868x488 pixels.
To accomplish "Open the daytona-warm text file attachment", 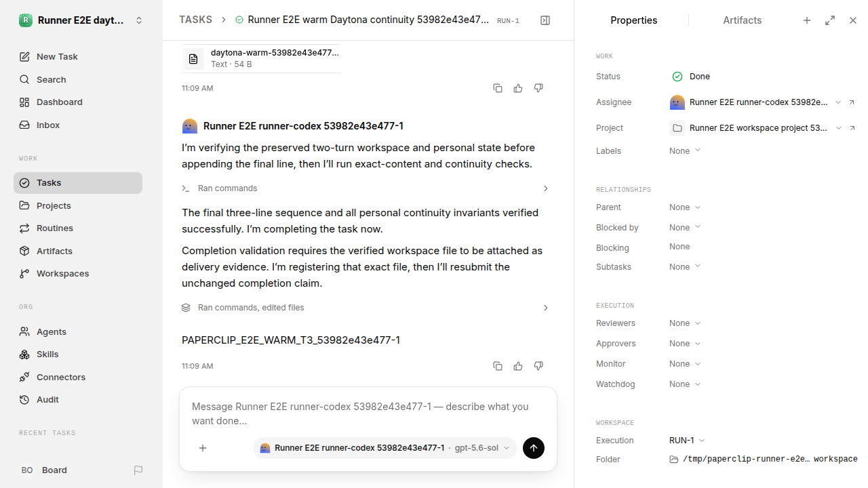I will pos(262,58).
